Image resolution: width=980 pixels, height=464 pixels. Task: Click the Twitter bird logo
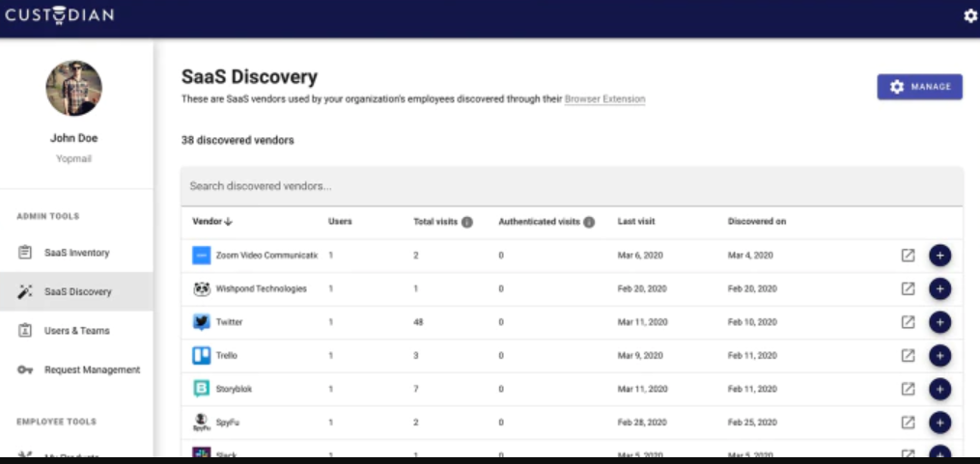[201, 322]
